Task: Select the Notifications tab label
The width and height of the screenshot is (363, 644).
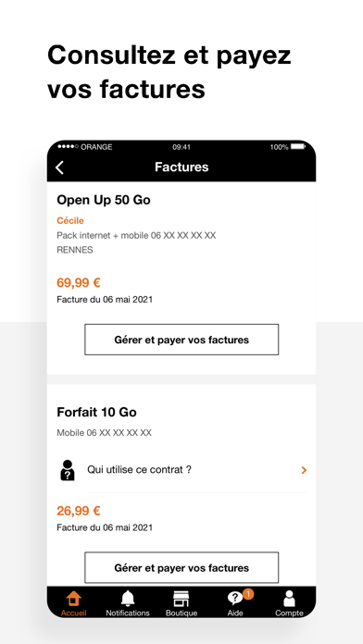Action: [x=128, y=613]
